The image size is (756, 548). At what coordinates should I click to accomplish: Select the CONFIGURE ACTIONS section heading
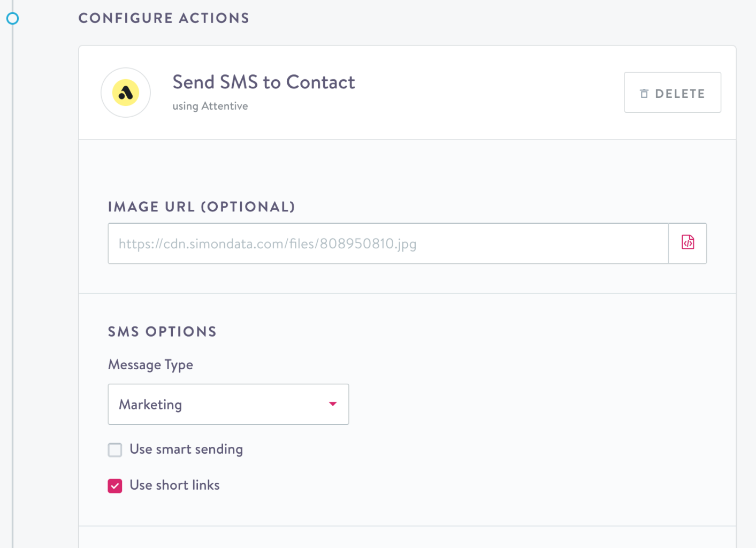[x=164, y=18]
